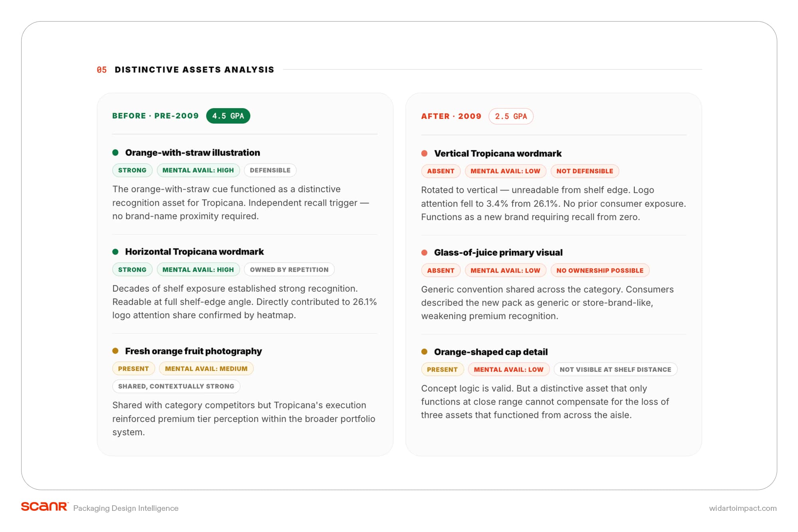Click the AFTER · 2009 heading
The image size is (798, 532).
(x=451, y=116)
